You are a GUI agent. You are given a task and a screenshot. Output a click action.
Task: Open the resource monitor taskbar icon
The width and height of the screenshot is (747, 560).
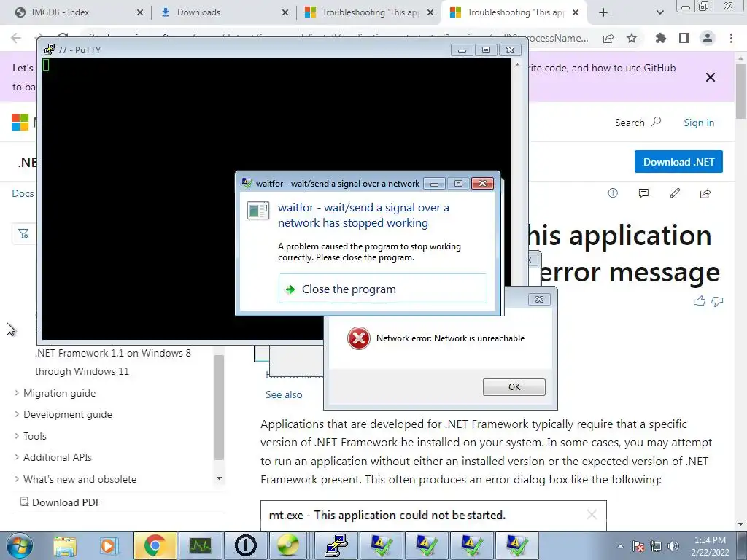(x=200, y=545)
